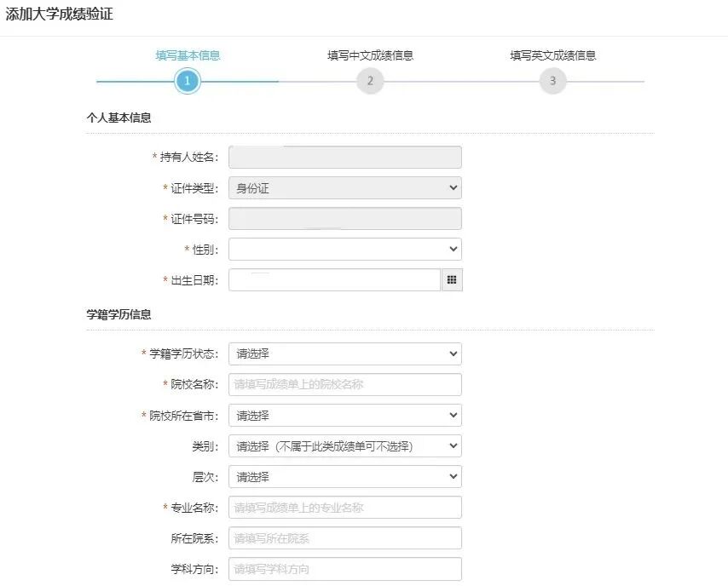Click the 专业名称 field label
Viewport: 728px width, 586px height.
194,508
